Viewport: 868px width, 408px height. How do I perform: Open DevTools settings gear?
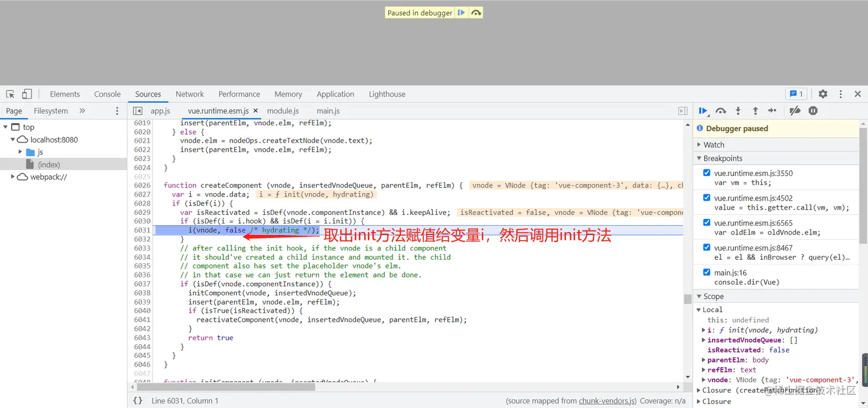[823, 94]
